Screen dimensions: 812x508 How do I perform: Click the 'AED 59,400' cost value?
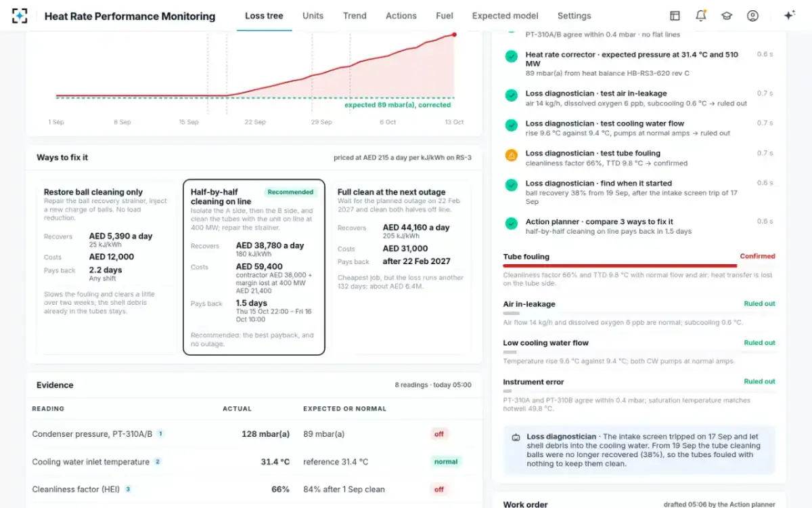point(259,267)
